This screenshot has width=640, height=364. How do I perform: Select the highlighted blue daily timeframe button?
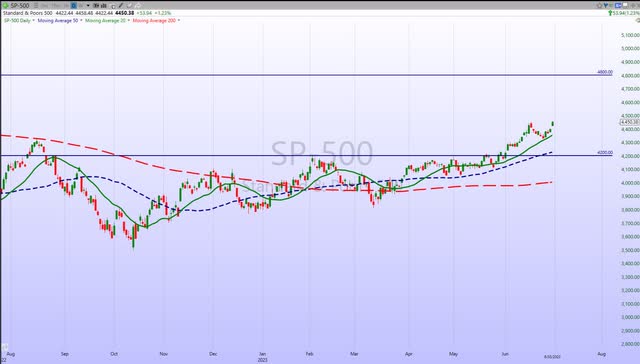[x=73, y=6]
